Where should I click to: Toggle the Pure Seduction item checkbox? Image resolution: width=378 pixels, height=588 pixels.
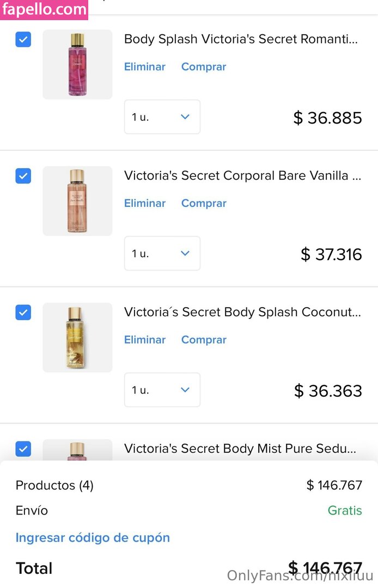(x=23, y=449)
